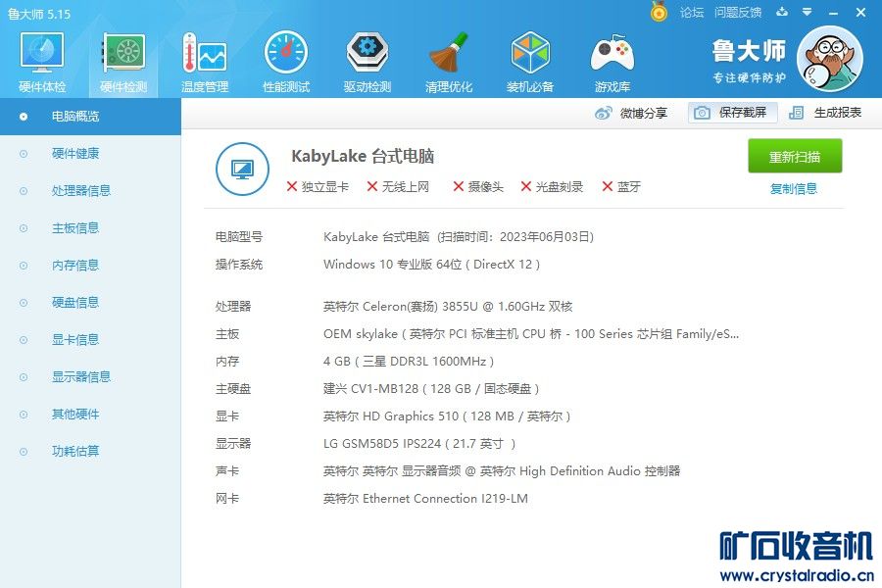Viewport: 882px width, 588px height.
Task: Click 复制信息 copy info link
Action: pos(793,189)
